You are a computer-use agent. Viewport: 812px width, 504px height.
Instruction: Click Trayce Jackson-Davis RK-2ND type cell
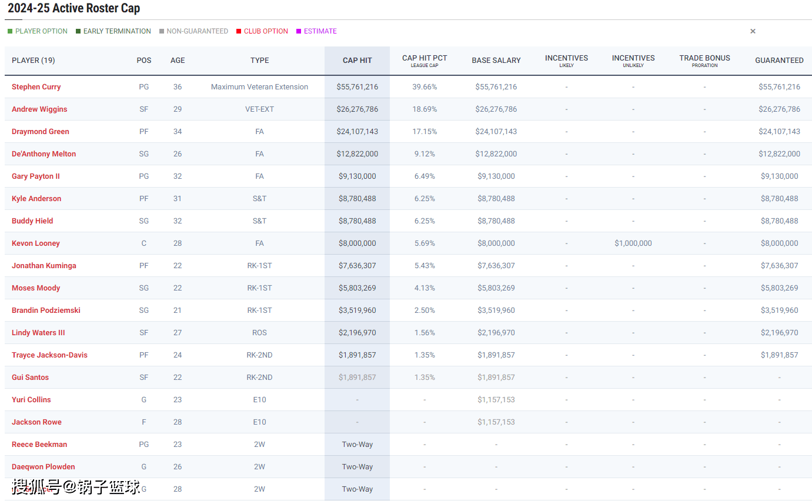(x=259, y=355)
